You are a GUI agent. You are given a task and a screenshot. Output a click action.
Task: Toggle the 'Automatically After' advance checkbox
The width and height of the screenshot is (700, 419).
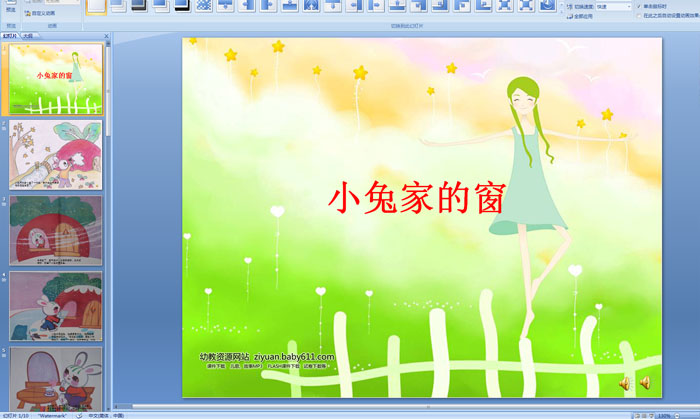coord(639,16)
